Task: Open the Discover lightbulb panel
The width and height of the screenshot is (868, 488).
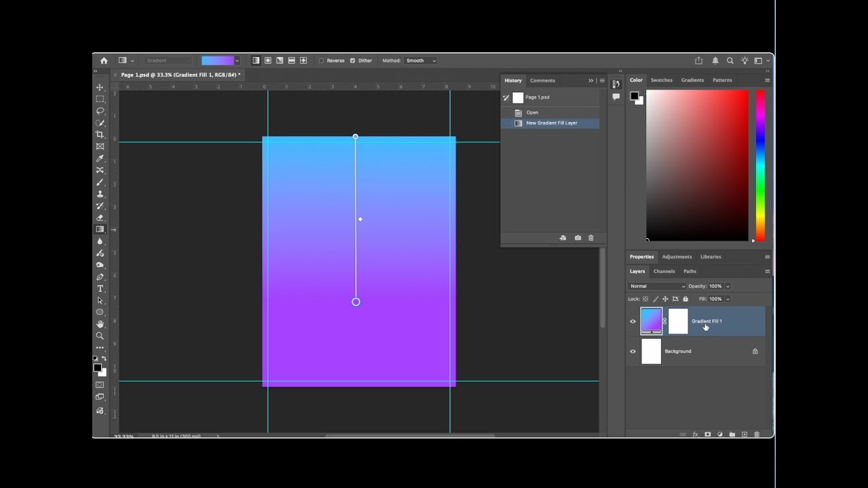Action: (x=745, y=60)
